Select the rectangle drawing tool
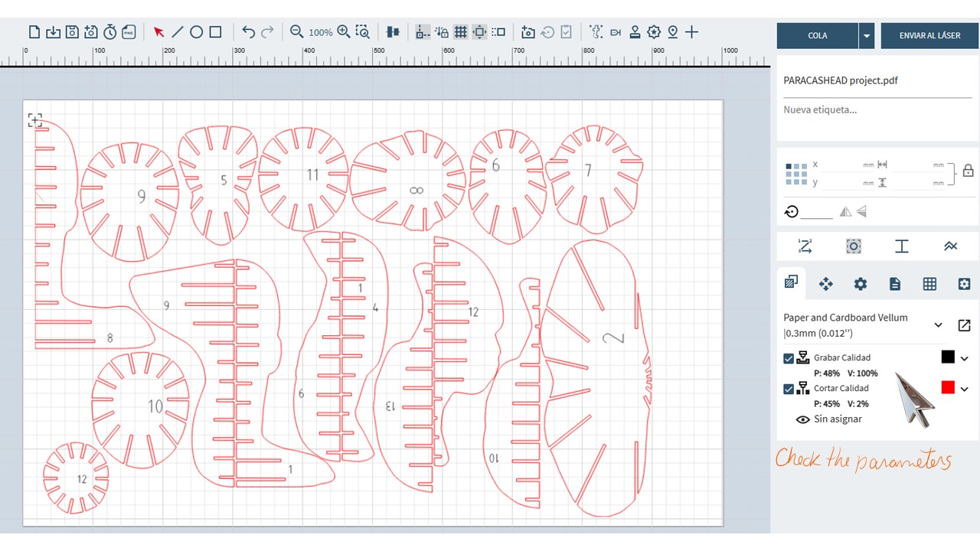Screen dimensions: 980x551 [x=215, y=32]
